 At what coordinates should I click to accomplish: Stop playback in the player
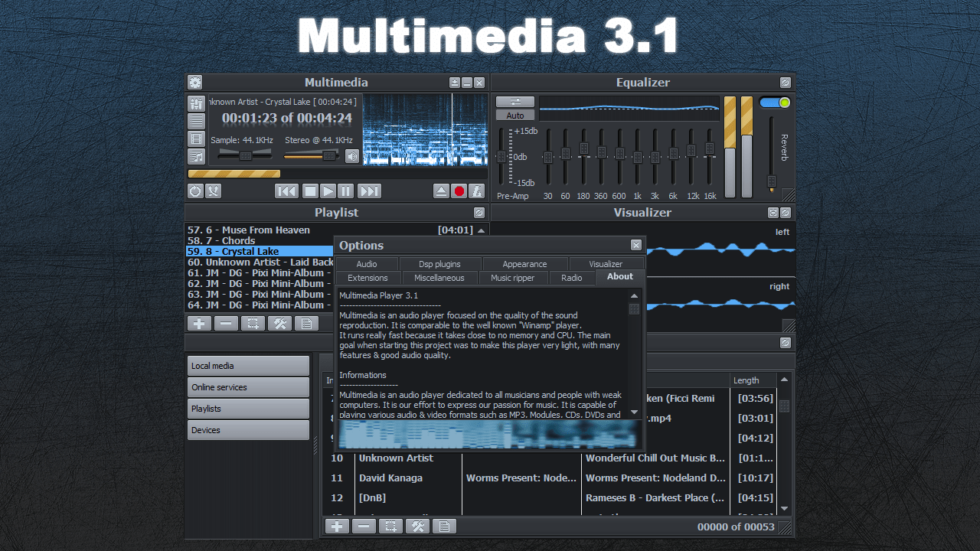pyautogui.click(x=309, y=191)
